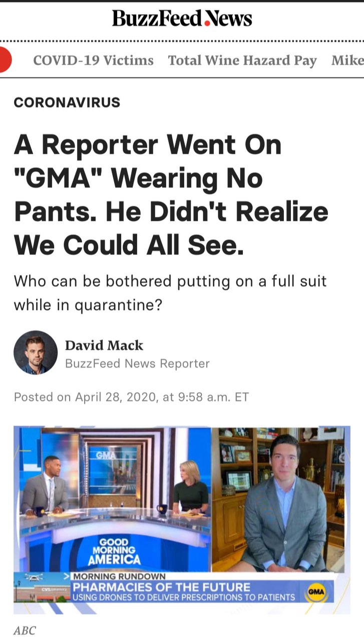
Task: Tap the Morning Rundown banner label
Action: click(119, 577)
